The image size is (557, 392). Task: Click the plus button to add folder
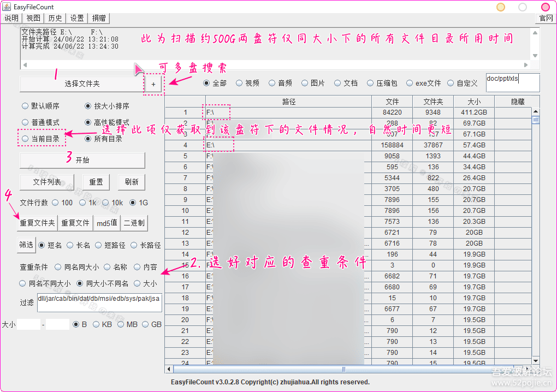[x=153, y=84]
